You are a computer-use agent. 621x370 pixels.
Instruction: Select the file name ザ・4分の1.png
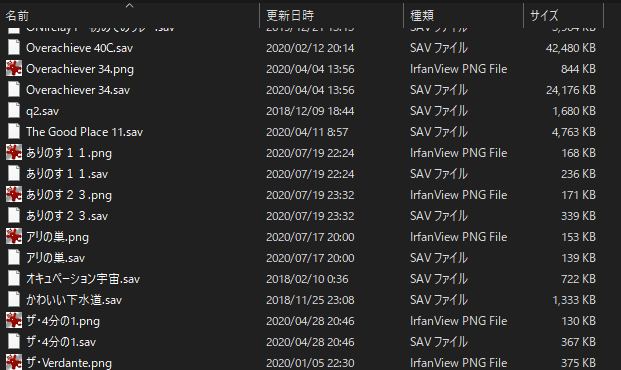(63, 321)
